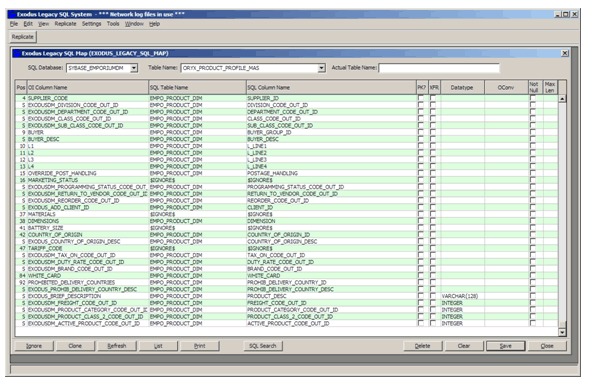The image size is (590, 380).
Task: Select the PROHIBITED_DELIVERY_COUNTRIES cell
Action: click(x=87, y=283)
